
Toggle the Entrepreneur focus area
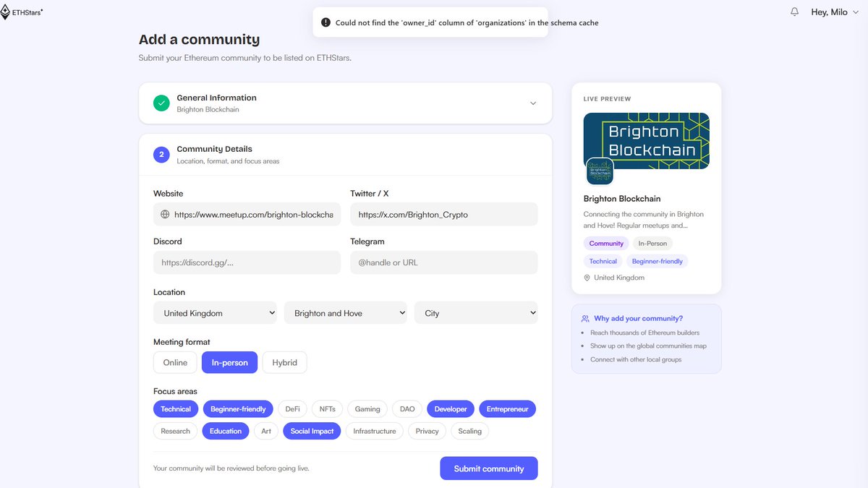(x=507, y=409)
